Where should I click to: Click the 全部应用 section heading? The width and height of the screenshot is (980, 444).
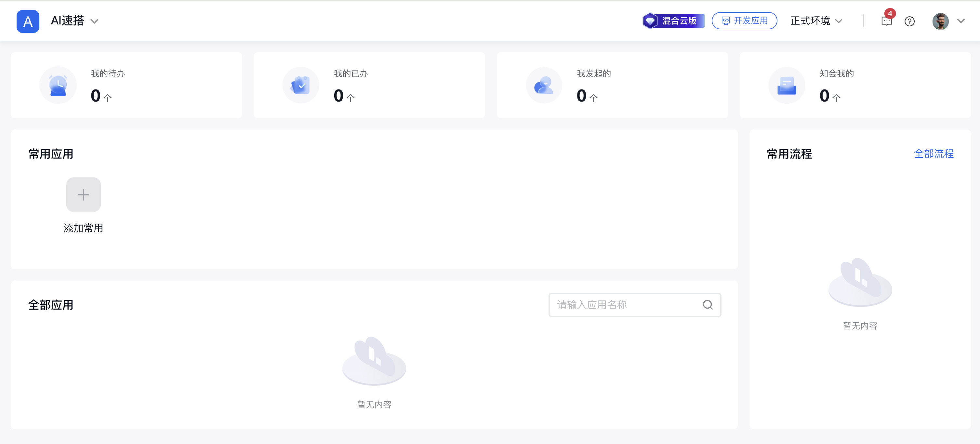[x=51, y=305]
